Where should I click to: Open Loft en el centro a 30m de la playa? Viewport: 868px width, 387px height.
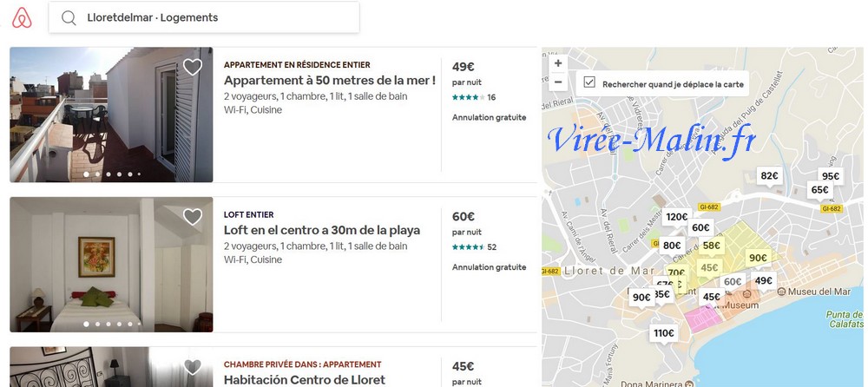322,230
